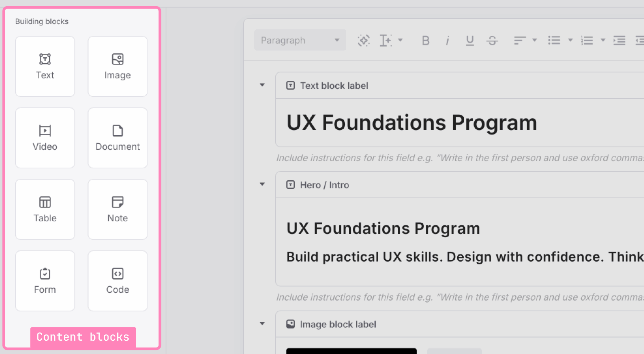This screenshot has height=354, width=644.
Task: Select the Text building block
Action: [x=45, y=67]
